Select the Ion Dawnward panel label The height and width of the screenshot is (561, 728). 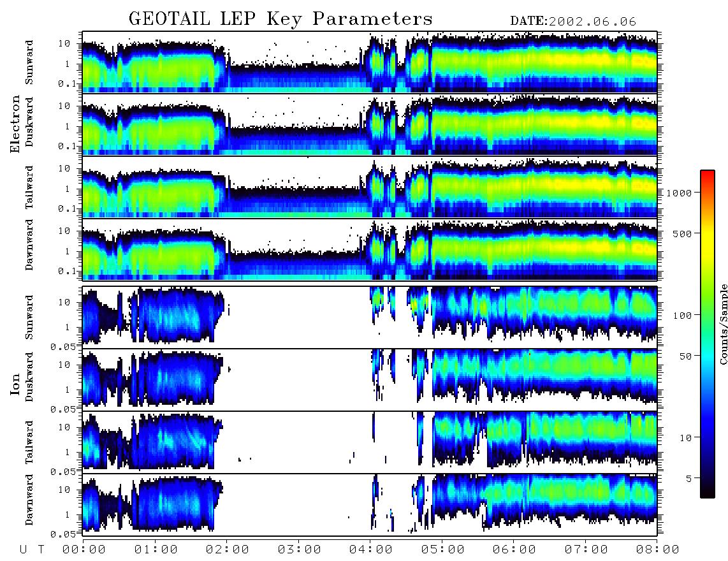point(29,500)
